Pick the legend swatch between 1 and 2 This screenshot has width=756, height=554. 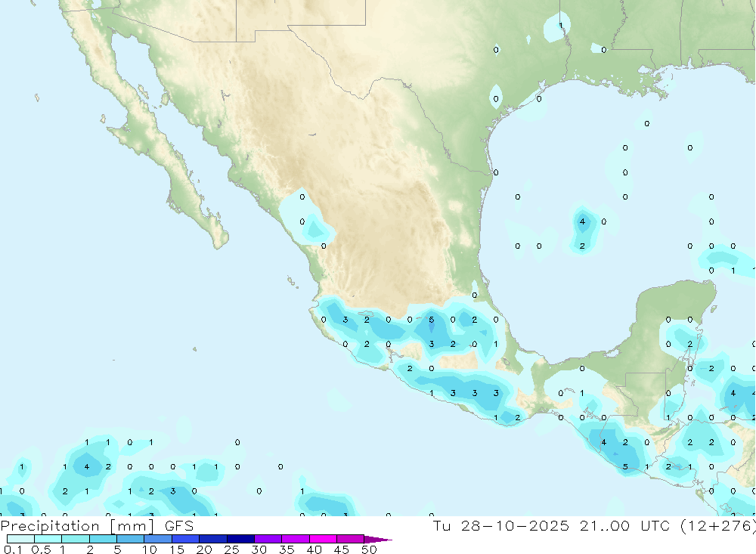[x=75, y=539]
